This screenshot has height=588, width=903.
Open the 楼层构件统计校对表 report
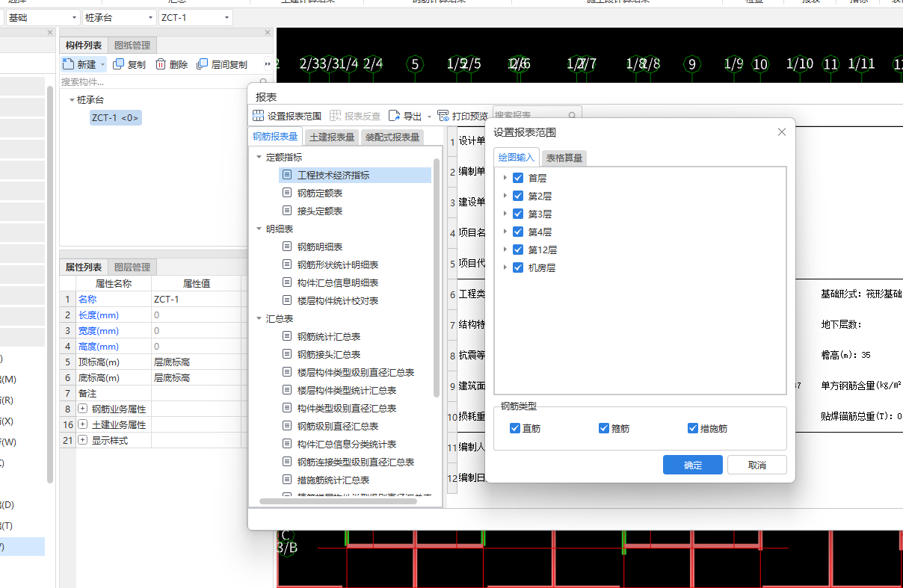pos(338,300)
